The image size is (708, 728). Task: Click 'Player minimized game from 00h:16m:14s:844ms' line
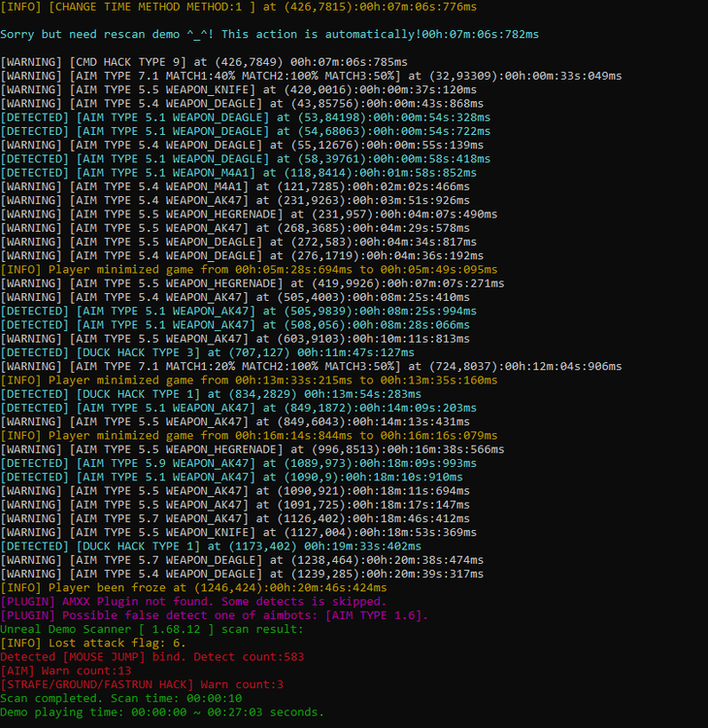249,436
